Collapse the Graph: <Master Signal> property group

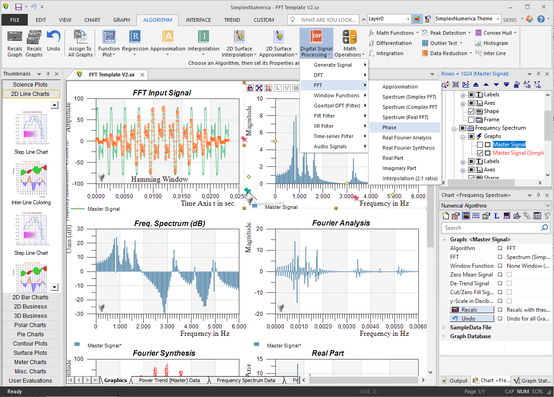[444, 239]
